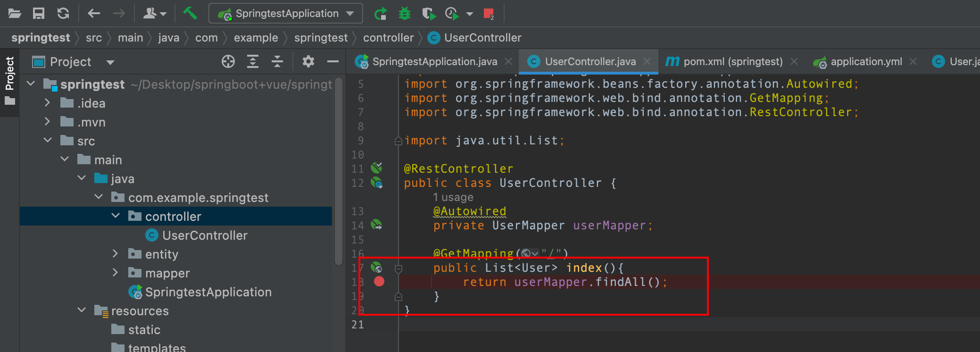This screenshot has width=980, height=352.
Task: Expand the .mvn folder
Action: pyautogui.click(x=47, y=122)
